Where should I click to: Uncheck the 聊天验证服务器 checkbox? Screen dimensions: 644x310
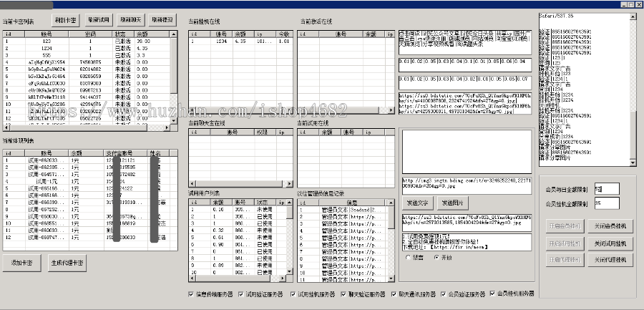point(344,294)
